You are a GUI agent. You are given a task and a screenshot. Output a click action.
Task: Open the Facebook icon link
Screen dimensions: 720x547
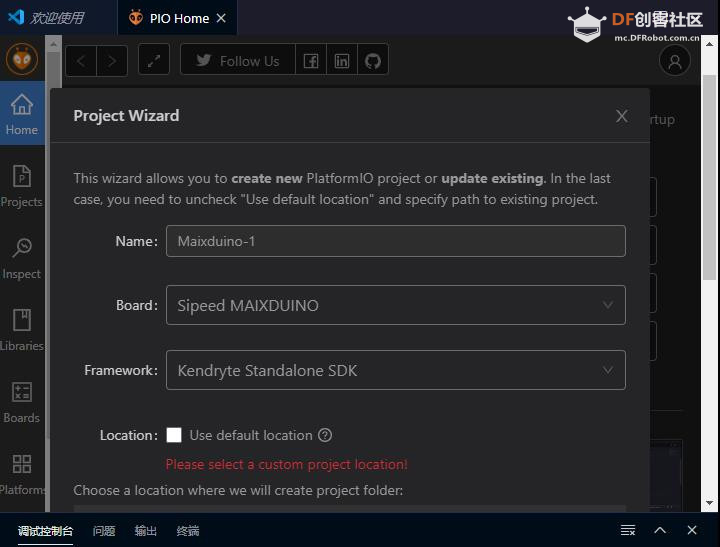pyautogui.click(x=311, y=60)
